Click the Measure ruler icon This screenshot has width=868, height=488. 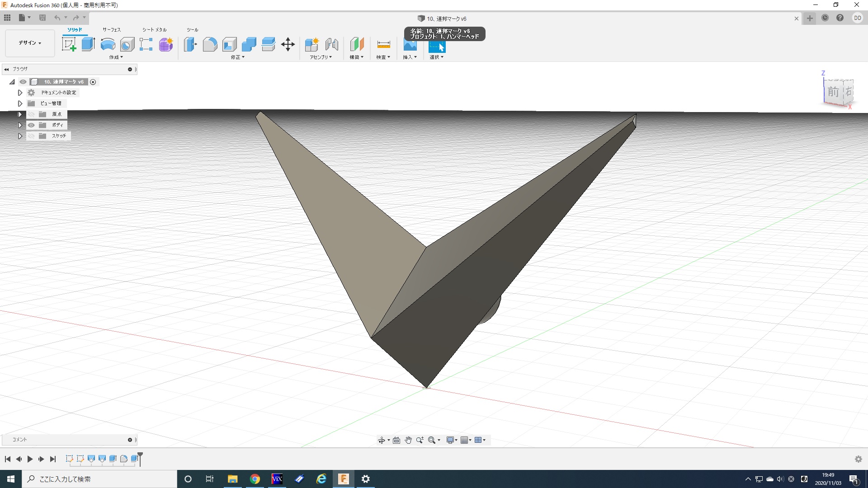pyautogui.click(x=383, y=44)
